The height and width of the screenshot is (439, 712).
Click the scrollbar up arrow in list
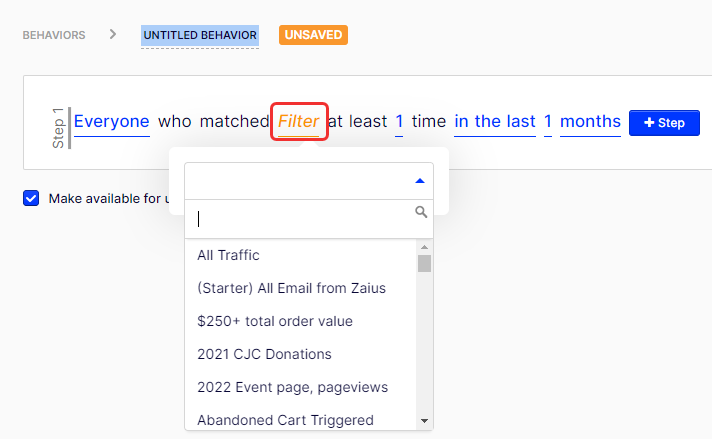(425, 247)
